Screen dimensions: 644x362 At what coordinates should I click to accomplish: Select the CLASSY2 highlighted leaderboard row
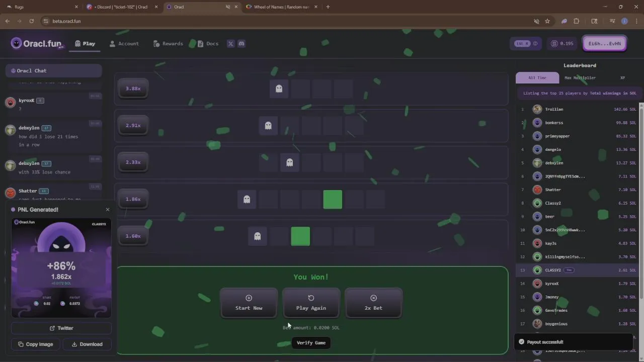(x=578, y=270)
